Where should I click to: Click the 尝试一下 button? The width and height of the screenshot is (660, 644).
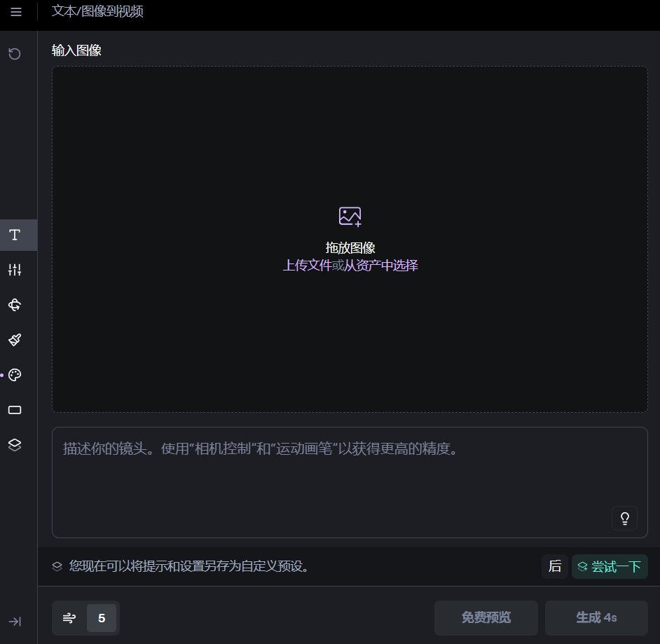coord(610,566)
